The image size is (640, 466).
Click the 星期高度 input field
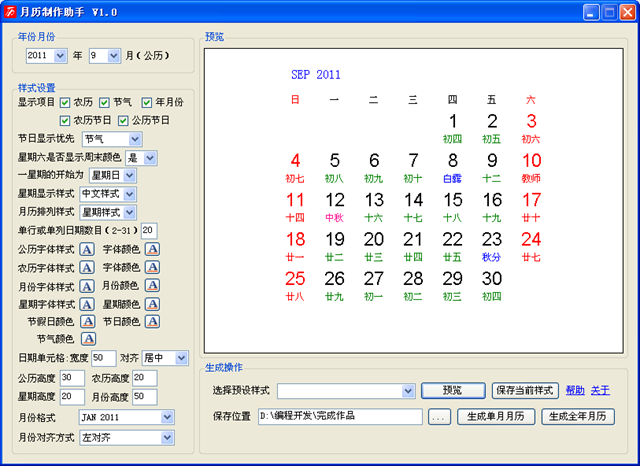click(72, 397)
